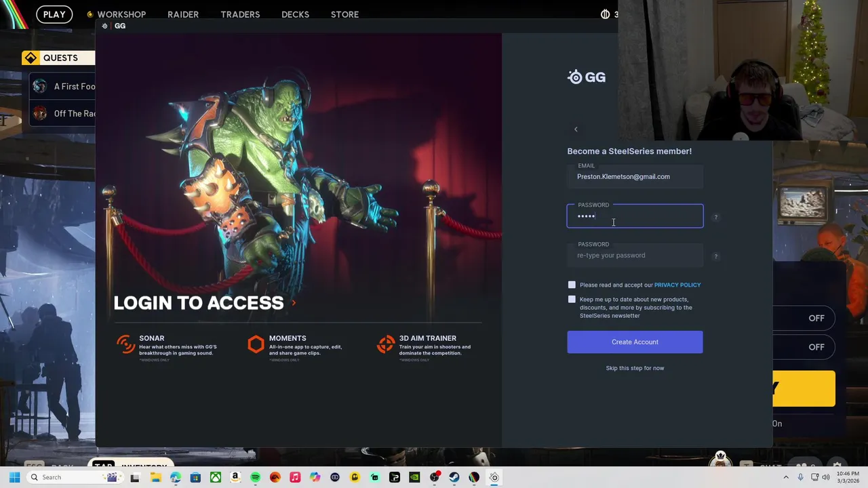The image size is (868, 488).
Task: Open the Amazon icon in the taskbar
Action: coord(235,477)
